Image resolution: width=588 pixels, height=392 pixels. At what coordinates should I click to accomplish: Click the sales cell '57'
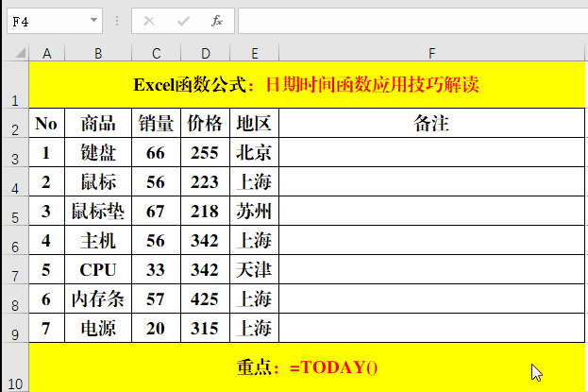(157, 298)
